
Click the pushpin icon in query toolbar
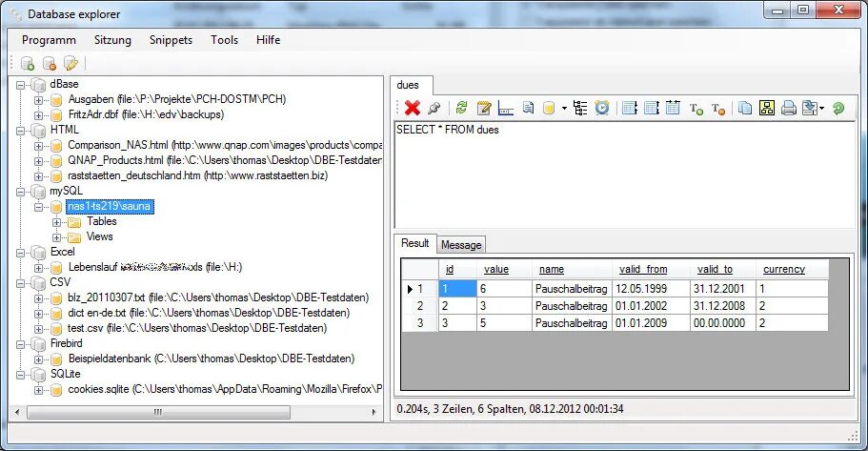pyautogui.click(x=434, y=108)
